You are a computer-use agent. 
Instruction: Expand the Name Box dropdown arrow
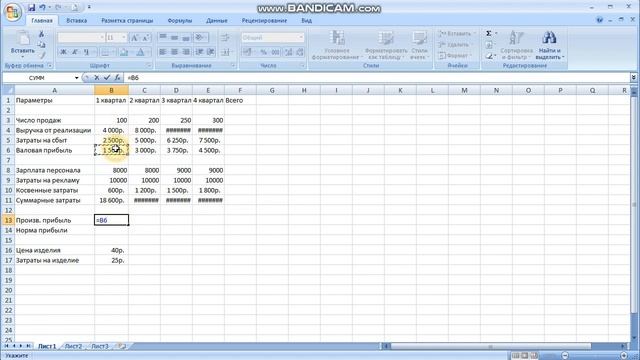76,78
